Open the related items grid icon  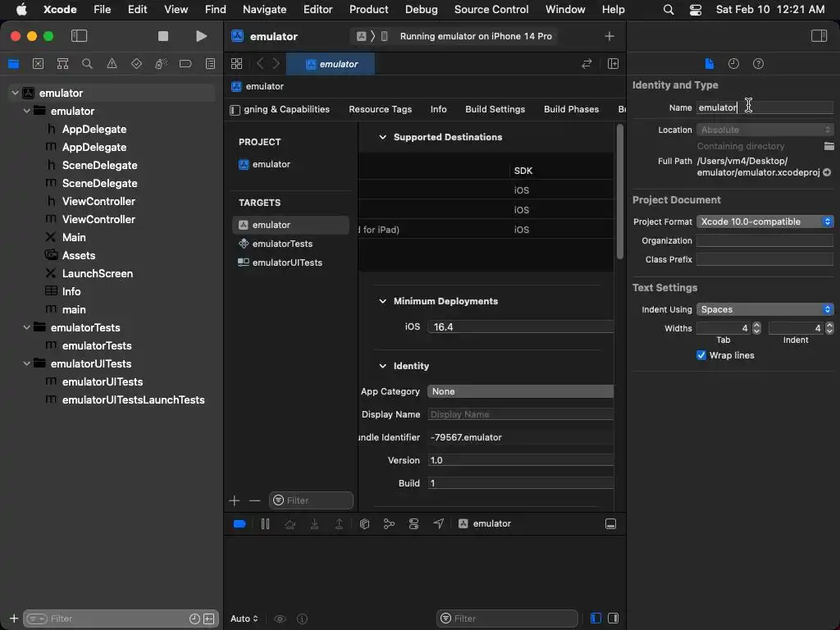(236, 64)
